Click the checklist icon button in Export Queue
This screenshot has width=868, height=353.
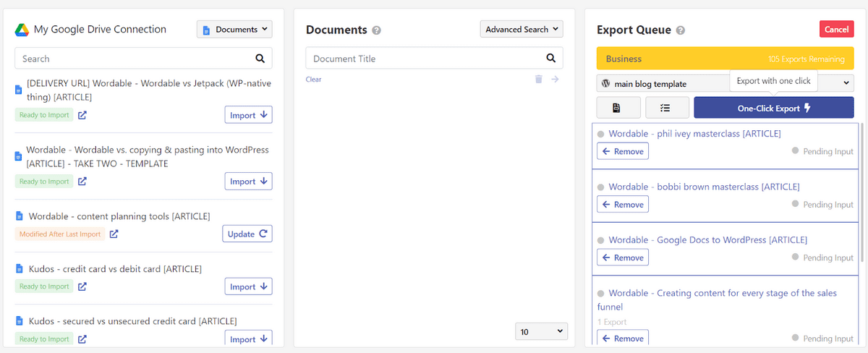point(667,108)
